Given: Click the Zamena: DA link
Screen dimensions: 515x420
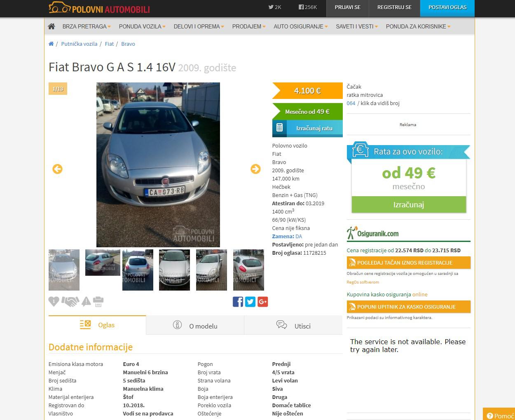Looking at the screenshot, I should tap(287, 236).
